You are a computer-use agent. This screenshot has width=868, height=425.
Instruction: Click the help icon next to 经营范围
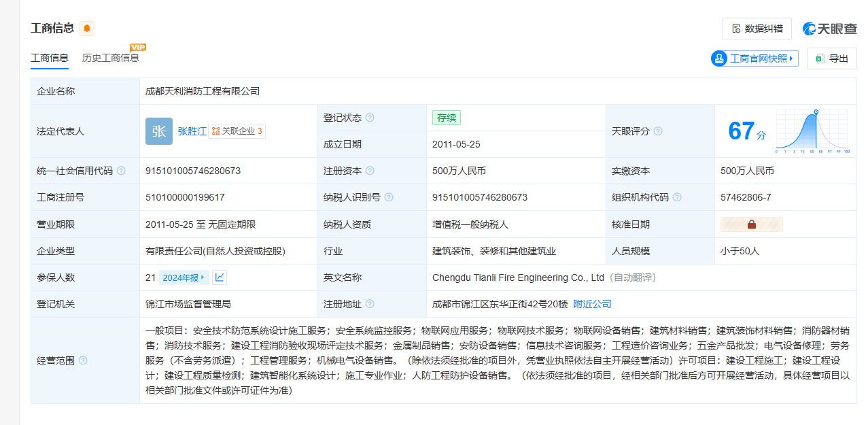83,360
